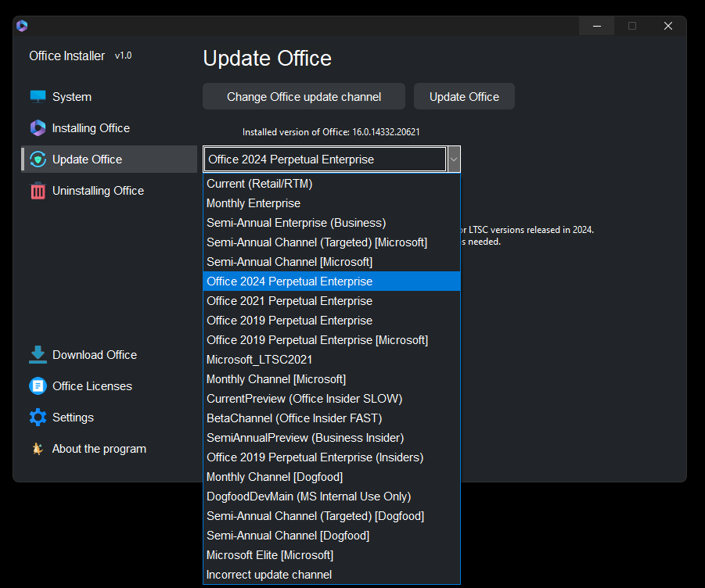Choose DogfoodDevMain (MS Internal Use Only)
The width and height of the screenshot is (705, 588).
coord(332,497)
